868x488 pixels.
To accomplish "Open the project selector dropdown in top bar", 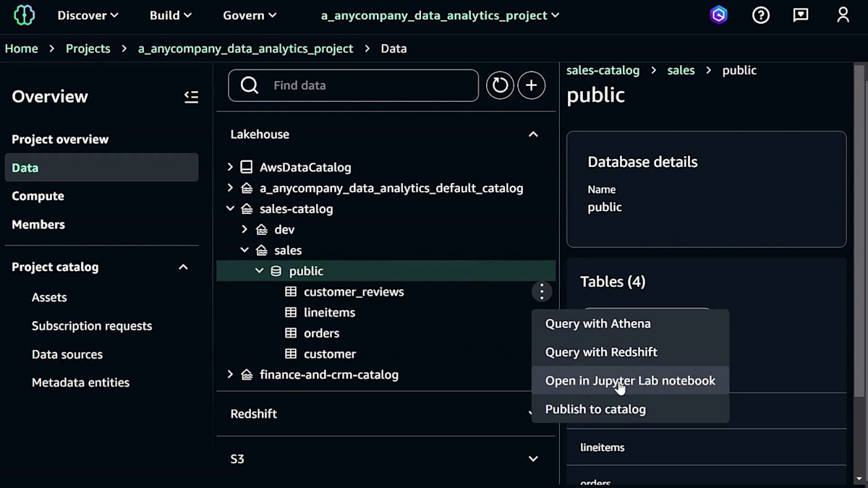I will click(x=440, y=15).
